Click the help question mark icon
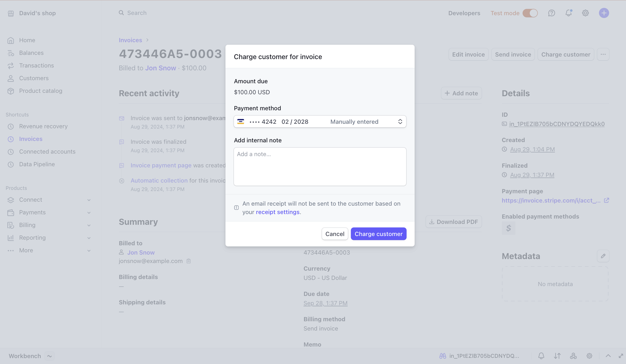The width and height of the screenshot is (626, 364). coord(551,13)
